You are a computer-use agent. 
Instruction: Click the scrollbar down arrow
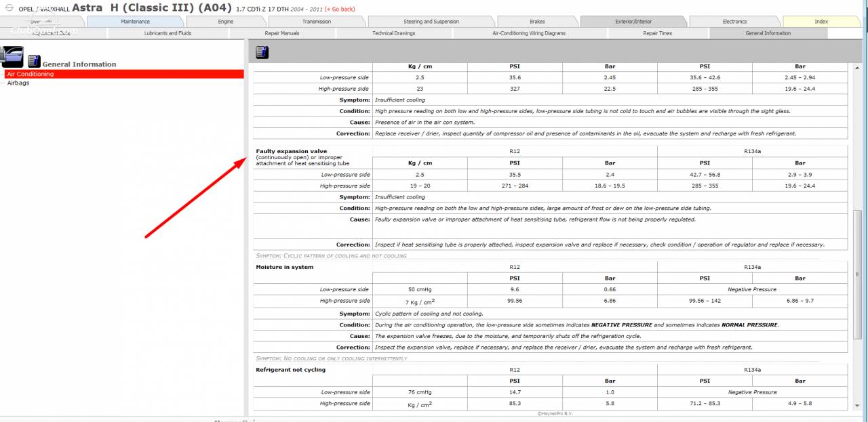click(x=858, y=407)
